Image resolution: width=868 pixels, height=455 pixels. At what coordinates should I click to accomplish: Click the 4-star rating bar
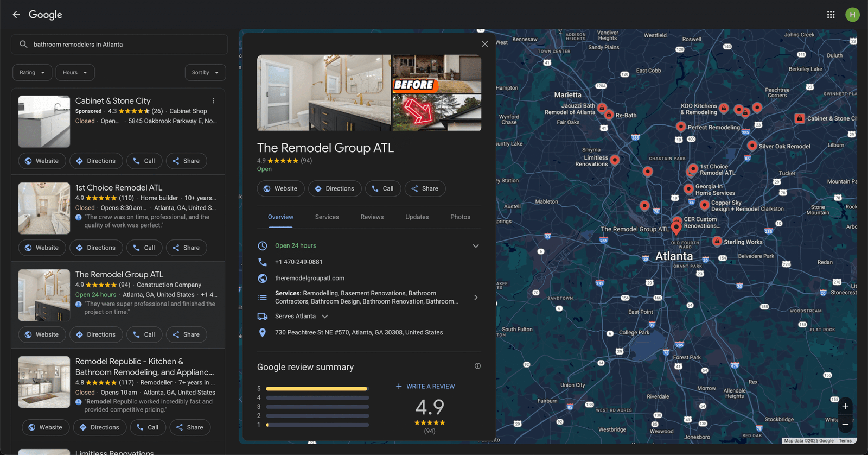tap(317, 397)
